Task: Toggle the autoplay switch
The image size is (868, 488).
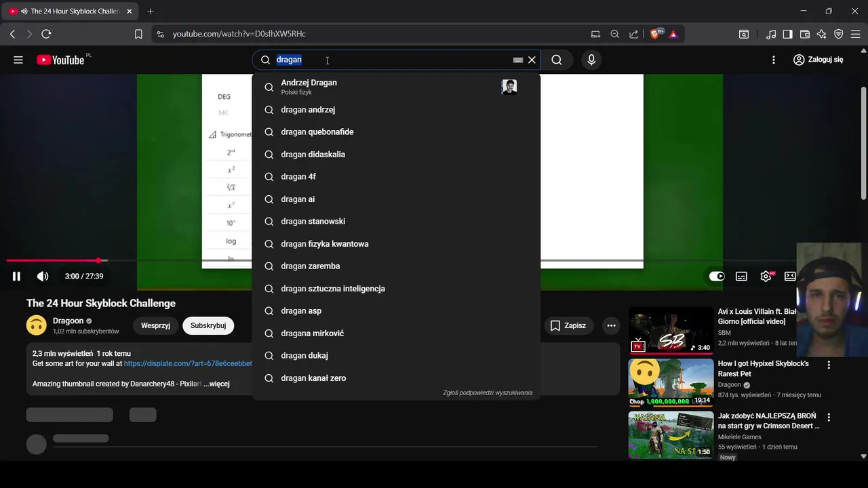Action: click(717, 276)
